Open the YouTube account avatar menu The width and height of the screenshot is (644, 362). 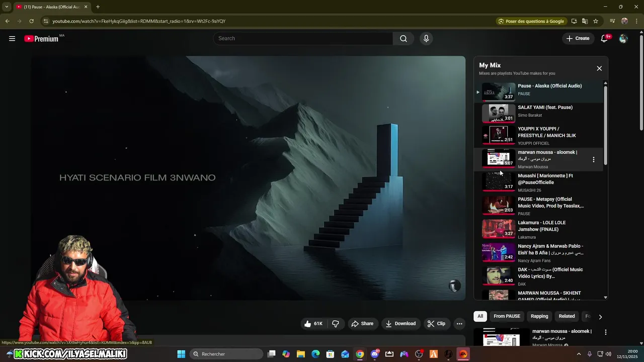[x=623, y=39]
